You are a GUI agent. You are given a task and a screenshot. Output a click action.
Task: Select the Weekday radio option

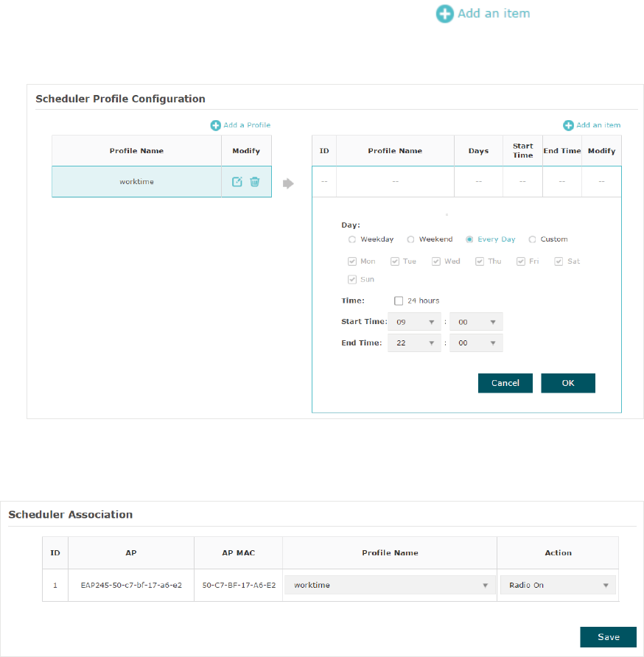tap(351, 239)
